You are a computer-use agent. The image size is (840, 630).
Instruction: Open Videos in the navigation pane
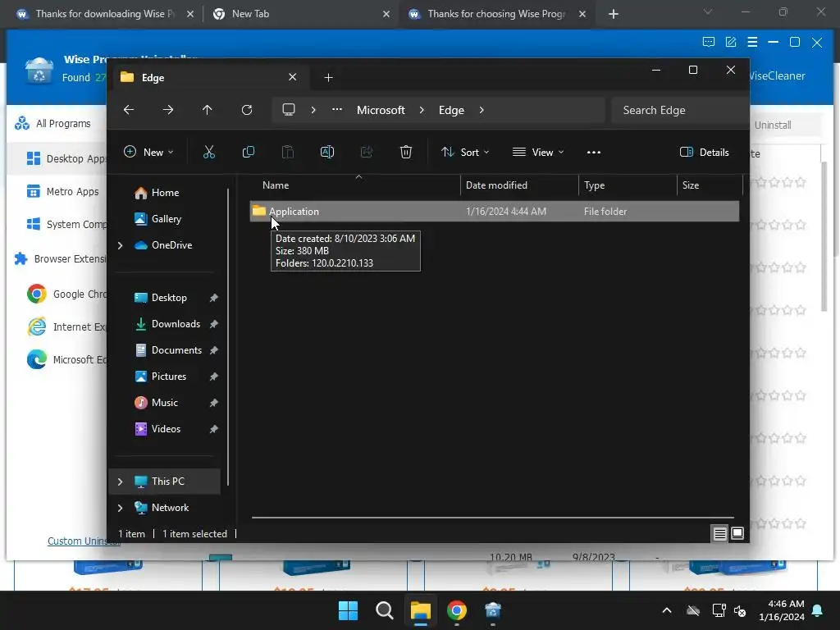(166, 429)
